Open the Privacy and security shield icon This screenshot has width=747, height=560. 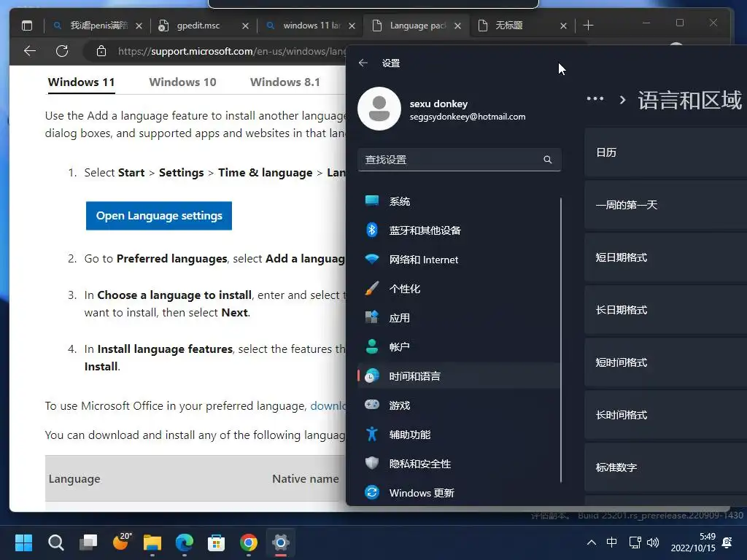[371, 463]
